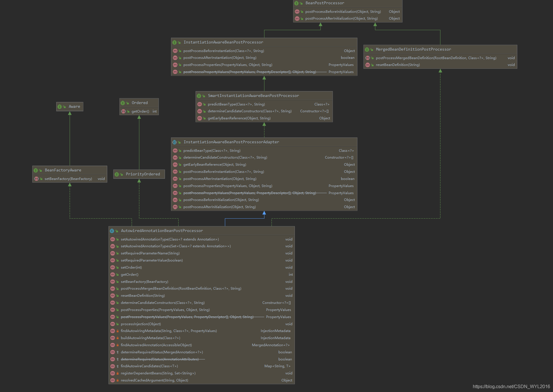Click findAutowiredAnnotation(AccessibleObject) method row
Image resolution: width=553 pixels, height=392 pixels.
202,345
